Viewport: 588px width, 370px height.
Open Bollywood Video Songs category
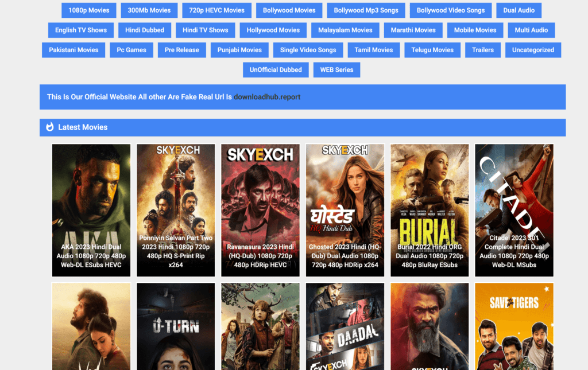pos(451,10)
